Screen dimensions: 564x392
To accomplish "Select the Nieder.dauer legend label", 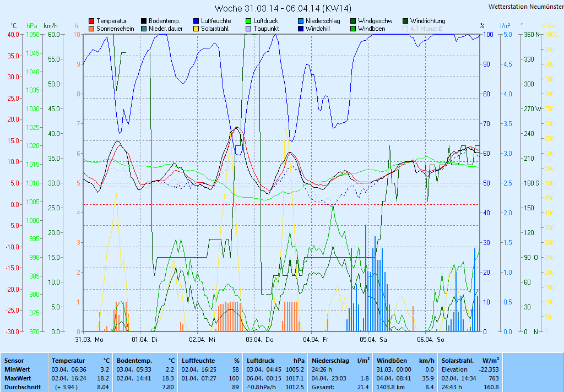I will tap(166, 29).
